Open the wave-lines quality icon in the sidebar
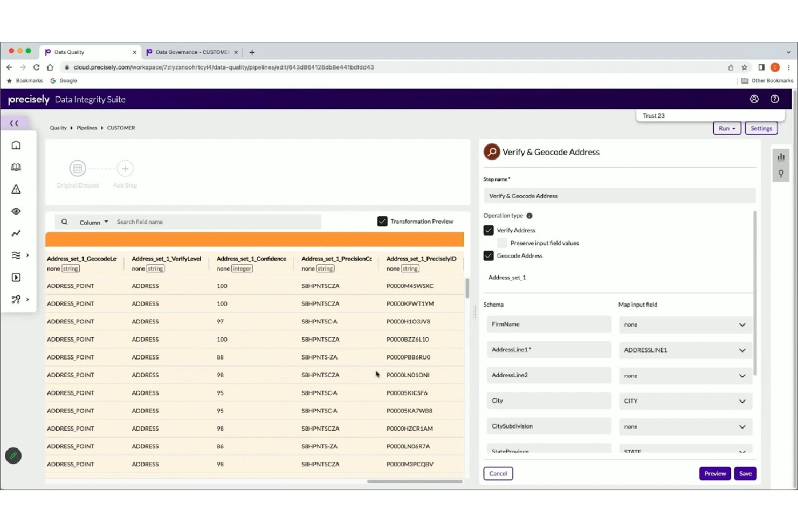This screenshot has height=532, width=798. point(16,255)
